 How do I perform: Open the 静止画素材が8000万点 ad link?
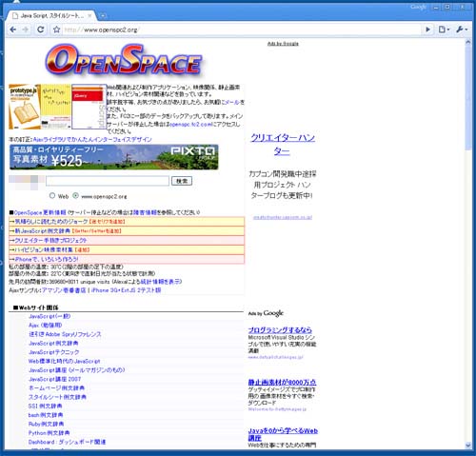pyautogui.click(x=282, y=382)
